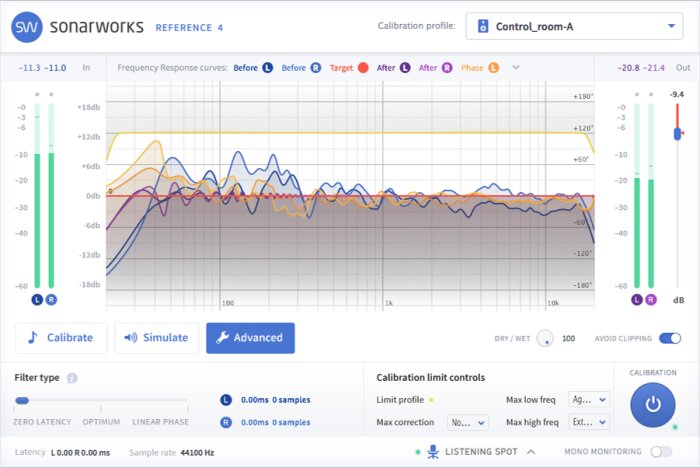This screenshot has height=468, width=700.
Task: Click the output gain slider handle
Action: (677, 133)
